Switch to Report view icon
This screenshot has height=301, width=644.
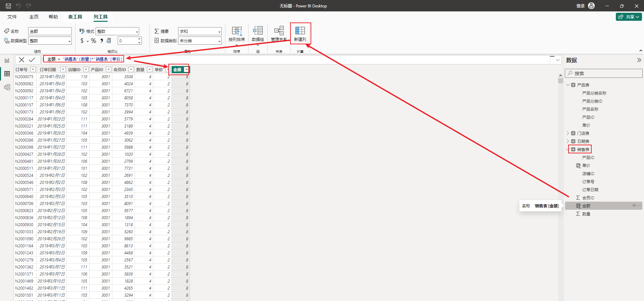point(7,60)
